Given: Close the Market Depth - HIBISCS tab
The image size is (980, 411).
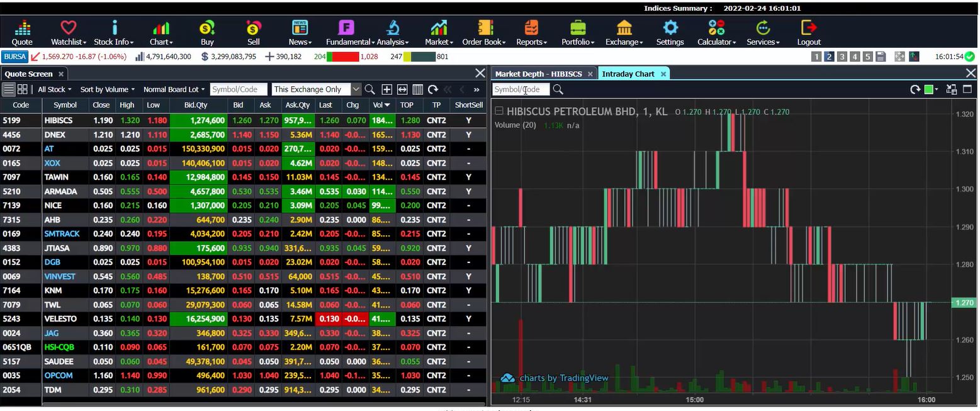Looking at the screenshot, I should [x=590, y=74].
